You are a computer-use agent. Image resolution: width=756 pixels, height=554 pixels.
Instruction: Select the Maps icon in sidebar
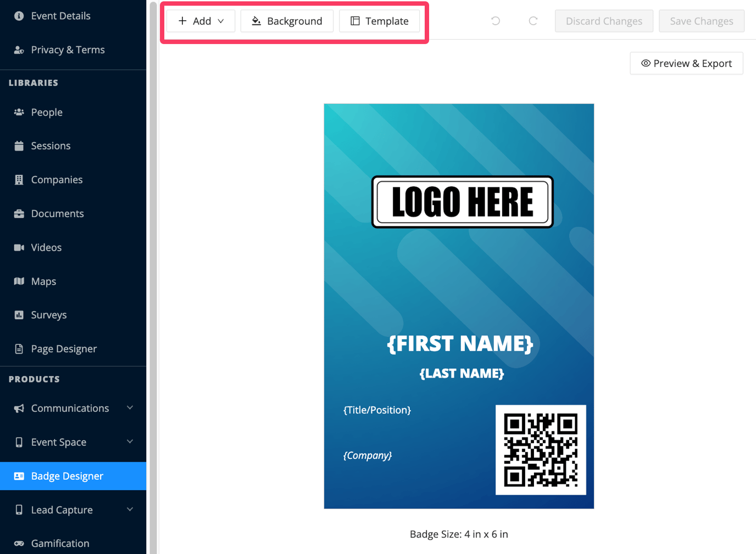tap(19, 281)
